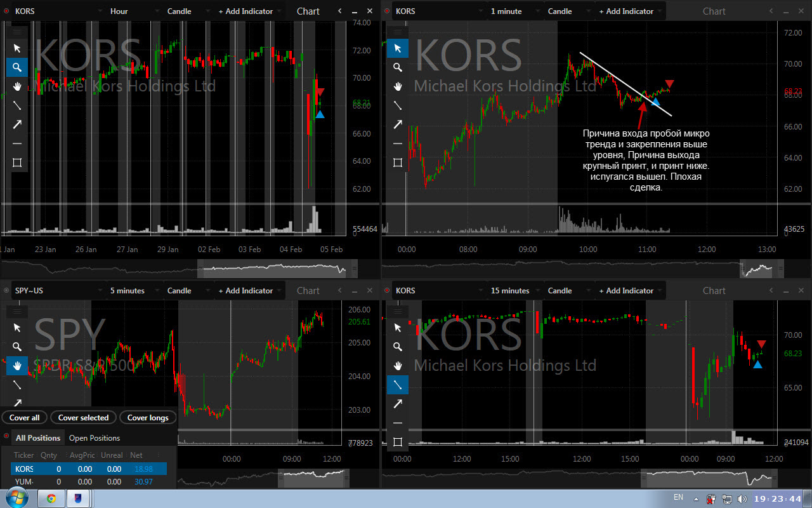Select zoom tool in SPY chart

tap(17, 347)
